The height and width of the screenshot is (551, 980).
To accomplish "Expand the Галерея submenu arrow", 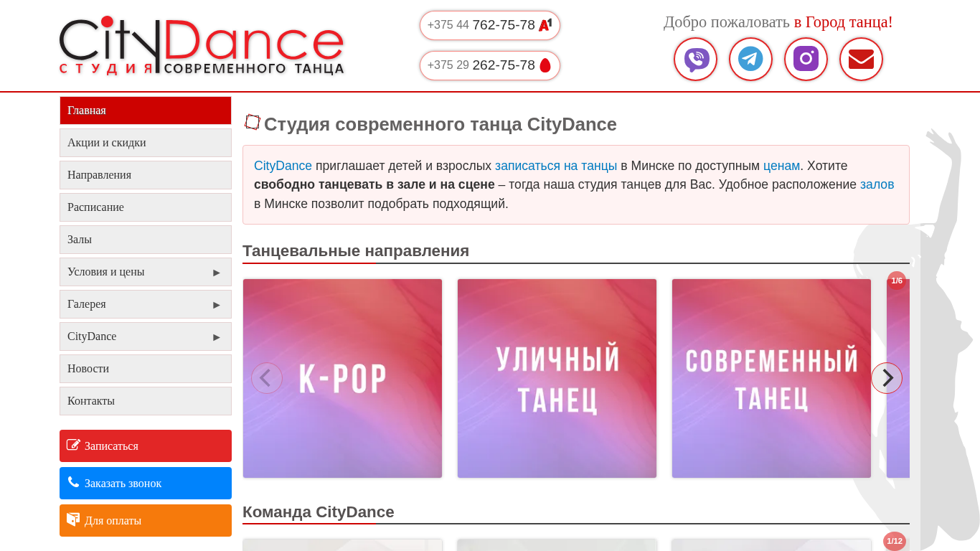I will tap(217, 305).
